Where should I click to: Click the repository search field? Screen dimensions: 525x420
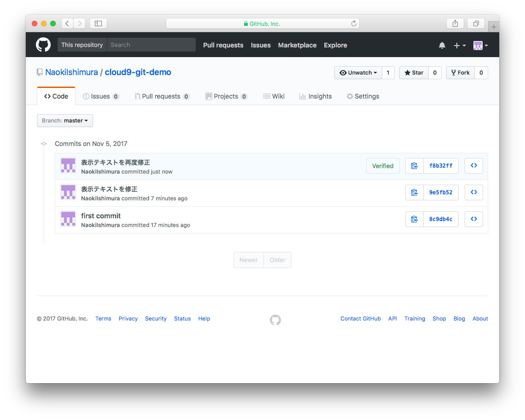pyautogui.click(x=151, y=45)
